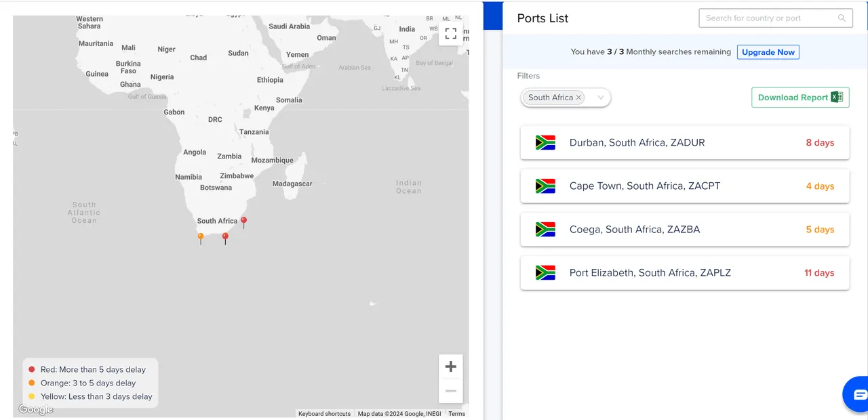
Task: Click the search magnifier icon
Action: tap(842, 18)
